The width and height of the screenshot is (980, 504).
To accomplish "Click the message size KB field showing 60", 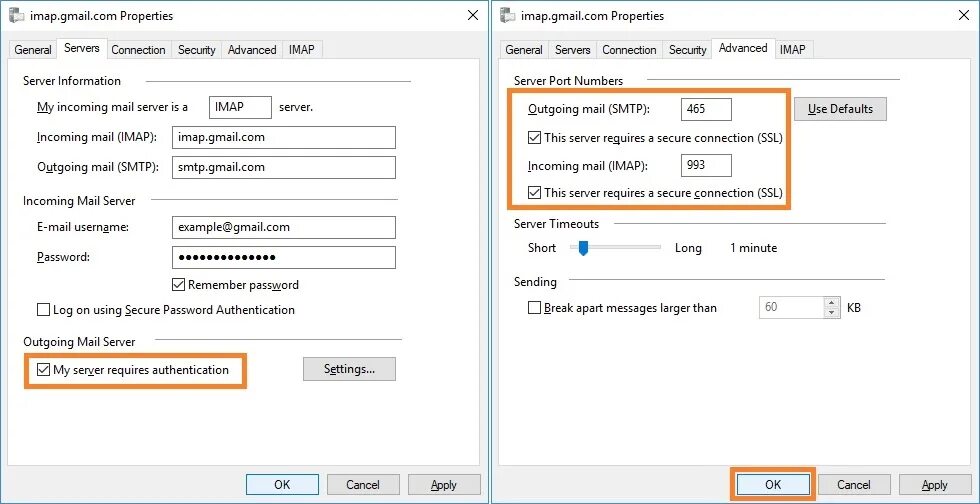I will pos(792,308).
